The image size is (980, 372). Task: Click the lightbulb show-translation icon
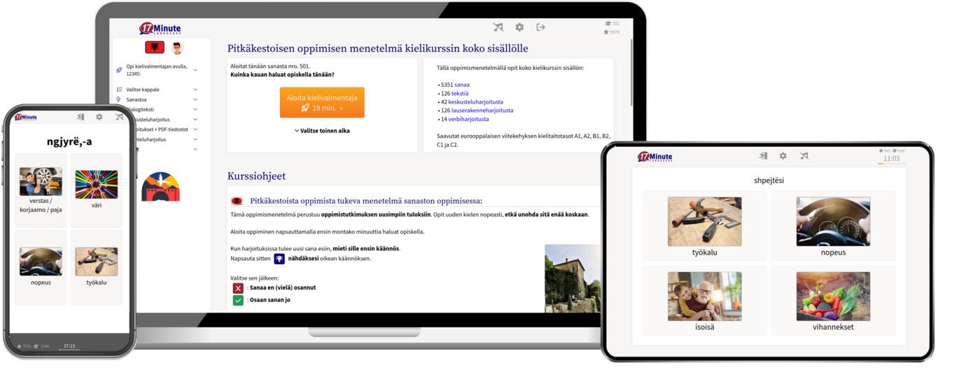coord(279,258)
